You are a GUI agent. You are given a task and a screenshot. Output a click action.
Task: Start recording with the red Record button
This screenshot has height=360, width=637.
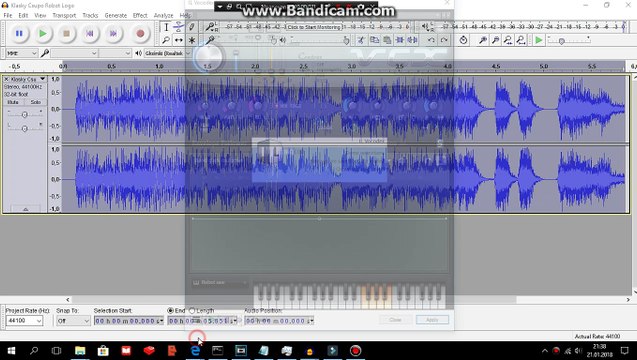point(140,34)
